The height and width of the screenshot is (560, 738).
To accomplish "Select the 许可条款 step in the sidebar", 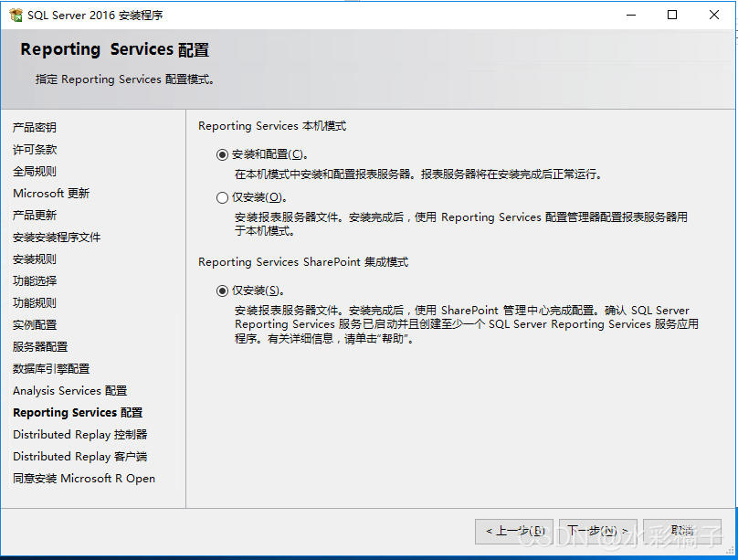I will 35,150.
